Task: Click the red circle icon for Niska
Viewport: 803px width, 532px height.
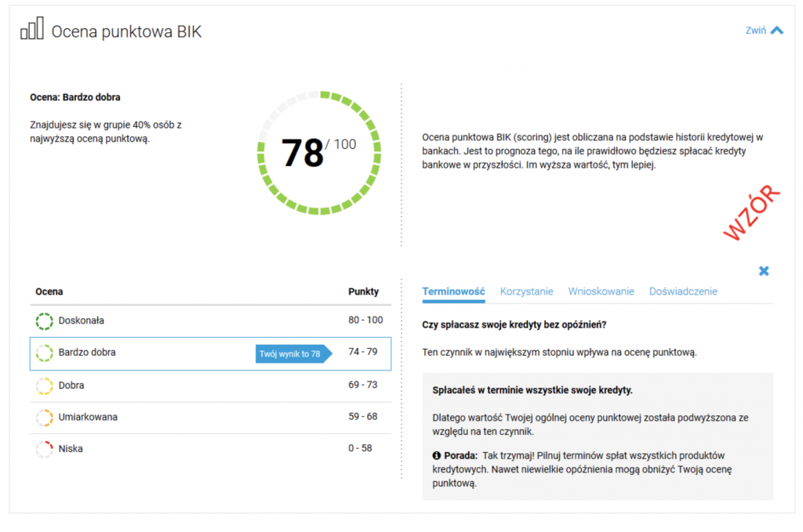Action: pyautogui.click(x=45, y=449)
